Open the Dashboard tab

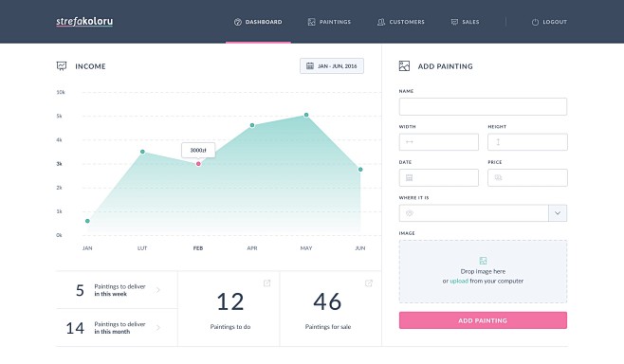tap(258, 22)
